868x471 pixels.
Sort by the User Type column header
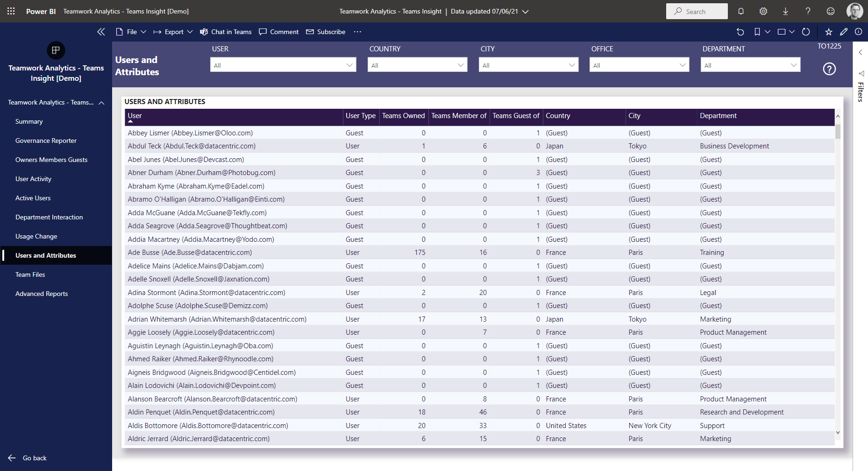(x=361, y=116)
